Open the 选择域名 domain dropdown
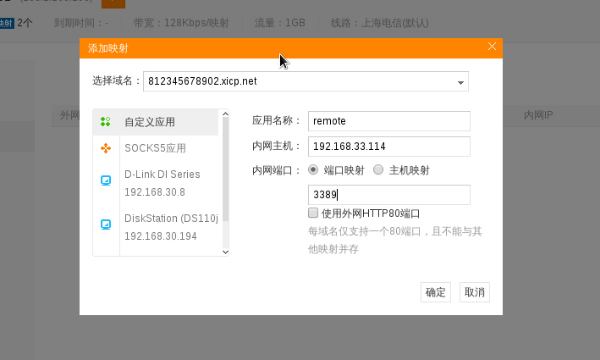The image size is (600, 360). [x=306, y=81]
